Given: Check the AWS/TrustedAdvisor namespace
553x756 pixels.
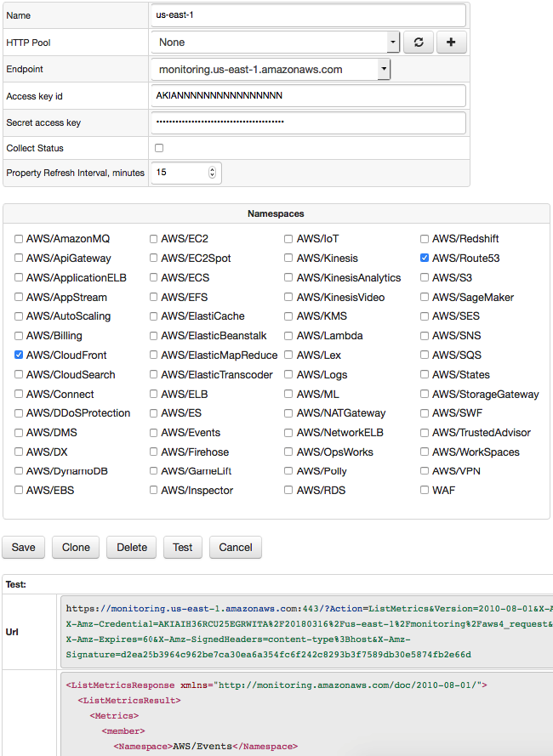Looking at the screenshot, I should point(425,433).
